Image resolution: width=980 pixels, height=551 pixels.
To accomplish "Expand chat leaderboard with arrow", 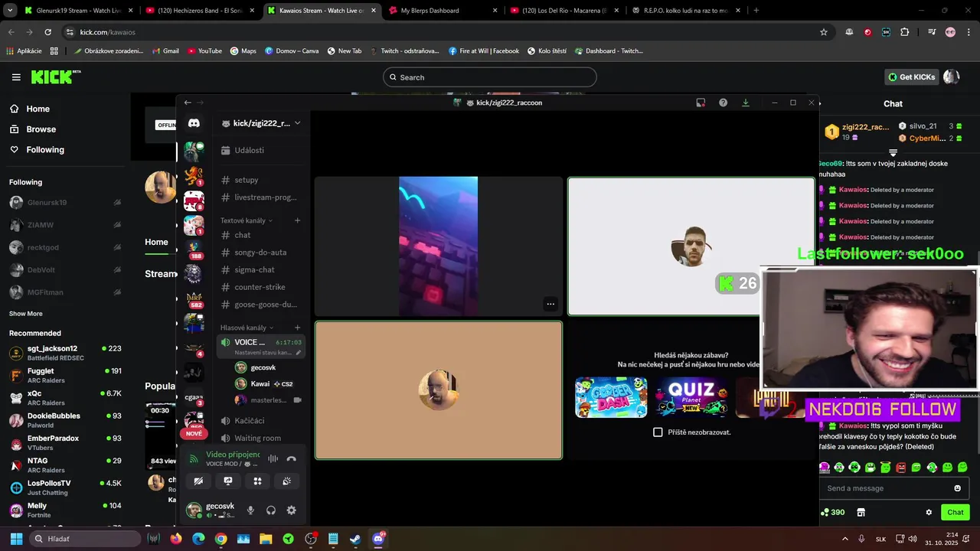I will 893,153.
